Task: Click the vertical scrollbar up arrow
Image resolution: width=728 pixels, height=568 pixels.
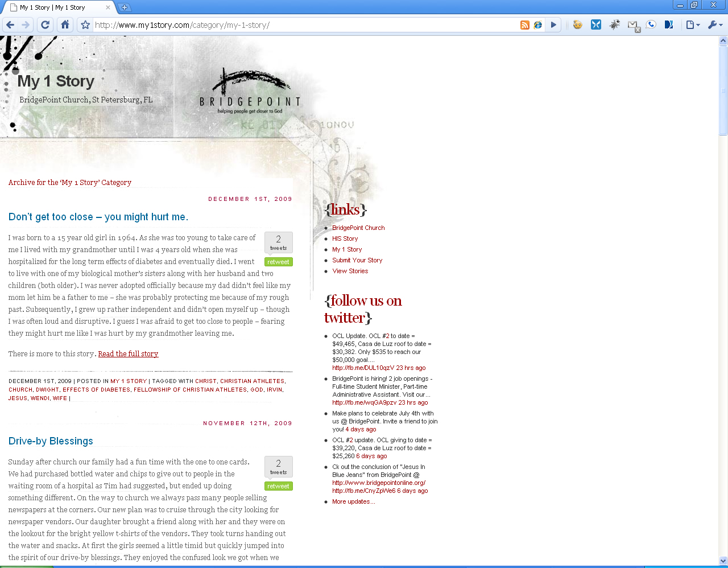Action: [x=723, y=40]
